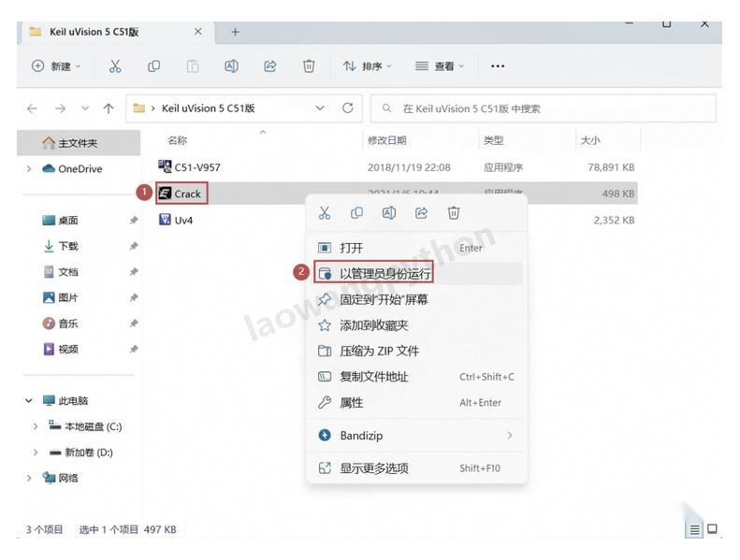Go forward with the right arrow button

60,108
